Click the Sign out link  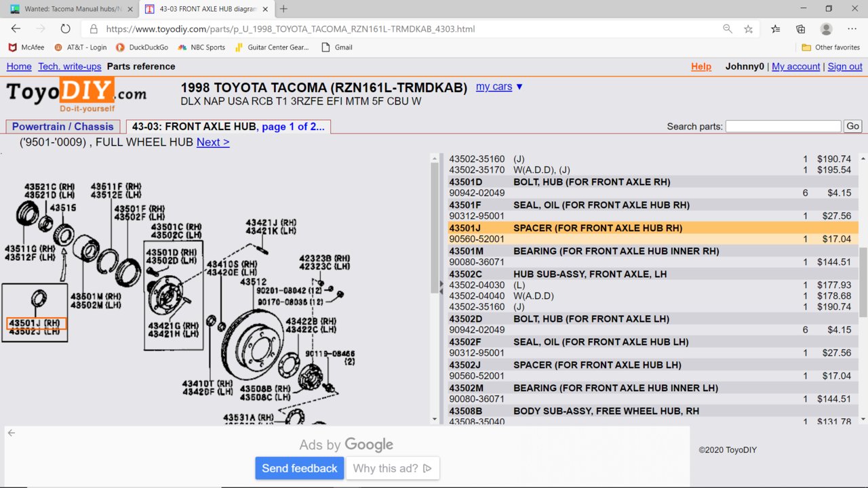coord(845,66)
